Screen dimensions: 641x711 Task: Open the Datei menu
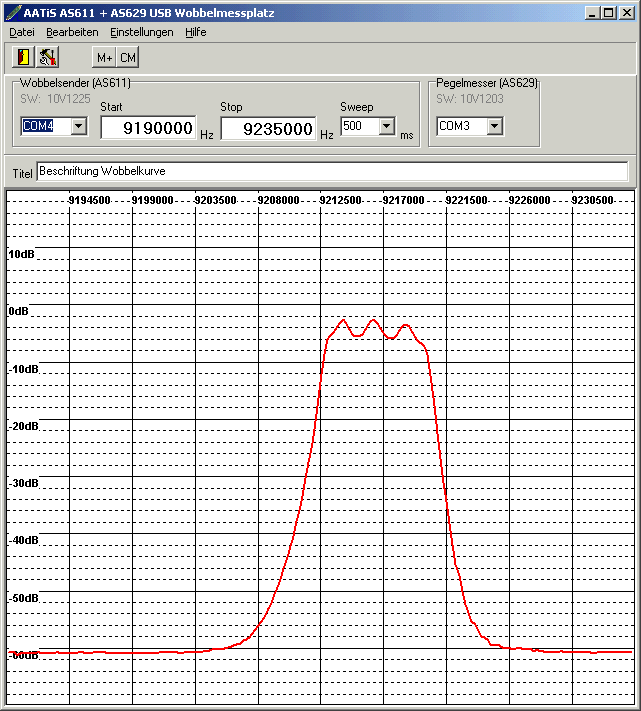pos(21,32)
